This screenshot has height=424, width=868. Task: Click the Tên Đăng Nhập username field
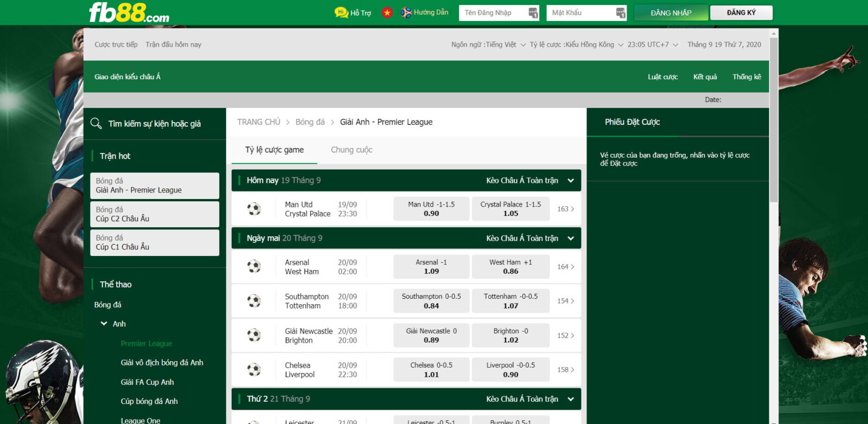(494, 13)
